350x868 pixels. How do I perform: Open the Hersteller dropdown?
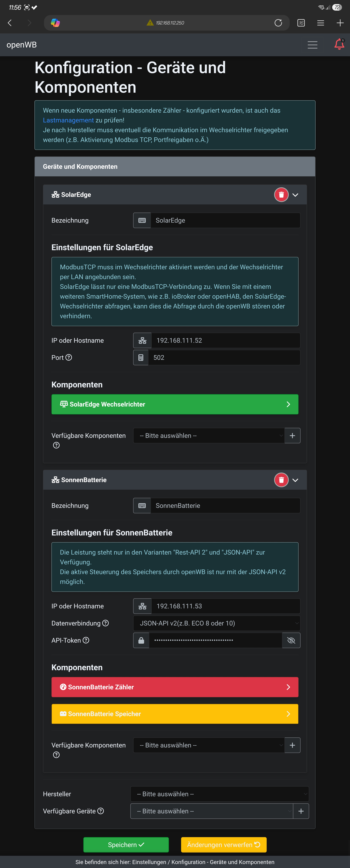point(219,794)
